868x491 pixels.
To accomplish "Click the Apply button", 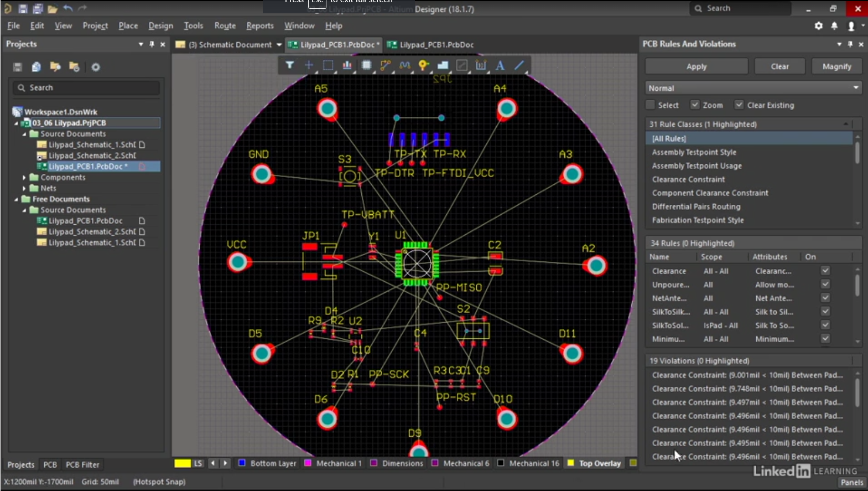I will pyautogui.click(x=697, y=66).
